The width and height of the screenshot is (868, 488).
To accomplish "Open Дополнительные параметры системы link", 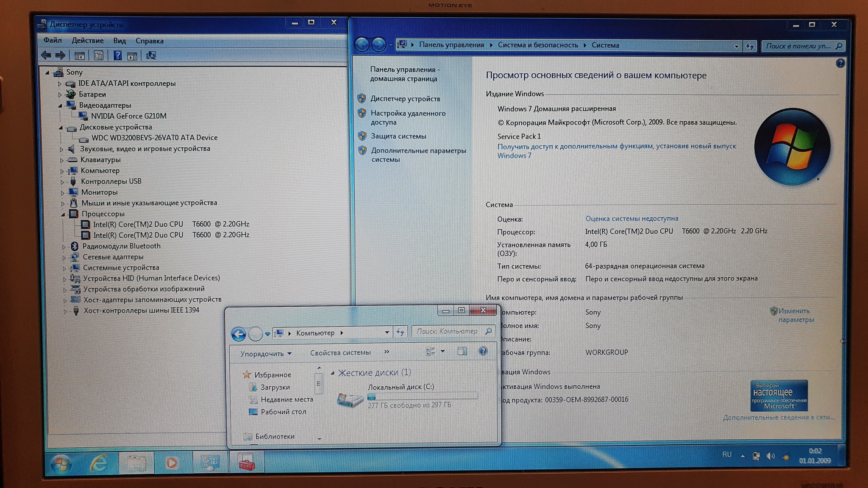I will point(418,155).
